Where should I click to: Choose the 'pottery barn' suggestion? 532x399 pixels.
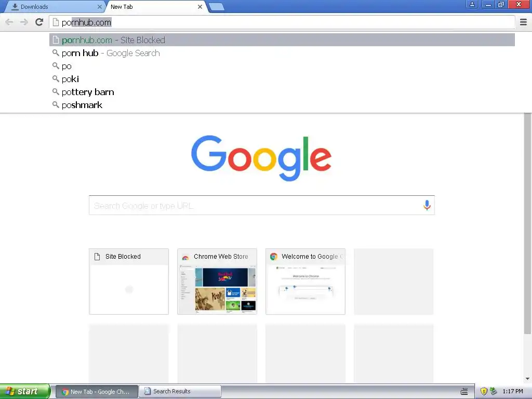click(x=282, y=92)
